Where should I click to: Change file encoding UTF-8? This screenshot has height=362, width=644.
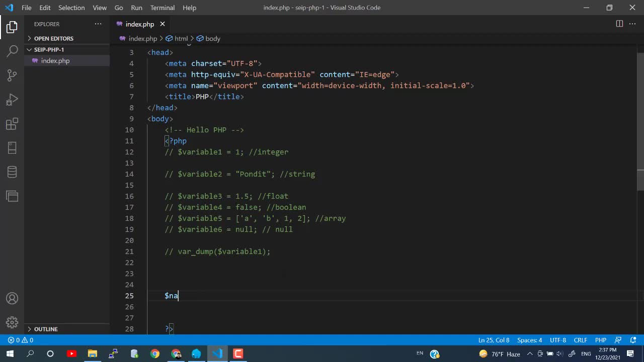point(558,340)
